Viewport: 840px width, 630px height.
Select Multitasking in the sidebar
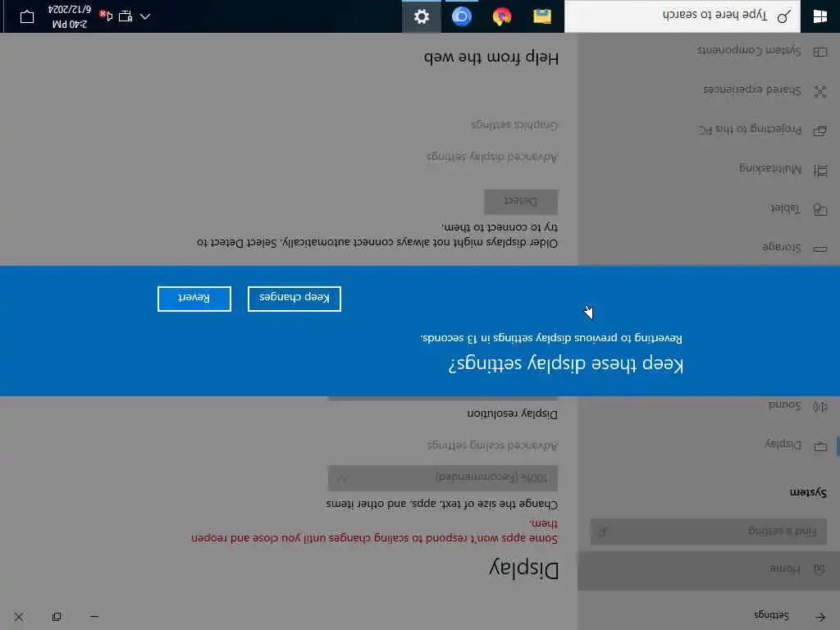coord(708,170)
